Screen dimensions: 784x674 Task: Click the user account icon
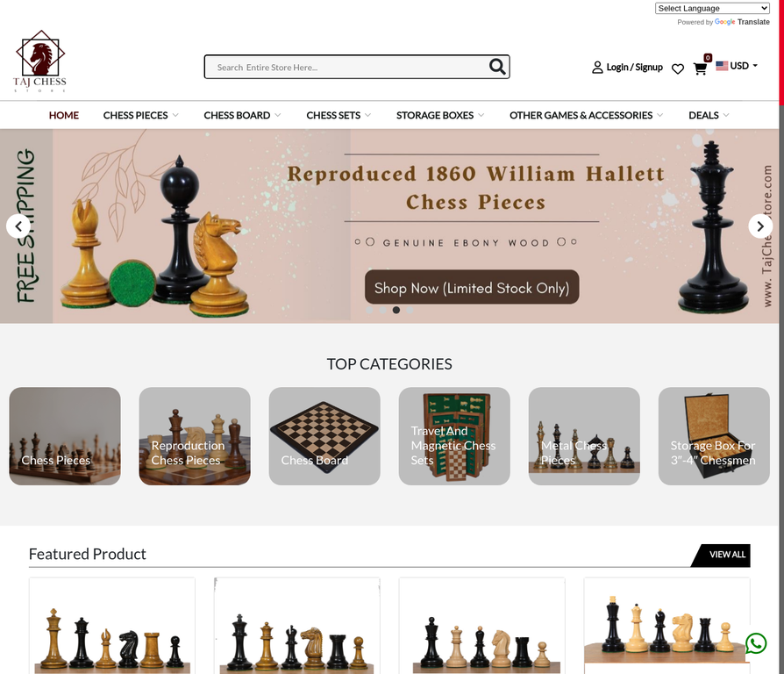(597, 67)
